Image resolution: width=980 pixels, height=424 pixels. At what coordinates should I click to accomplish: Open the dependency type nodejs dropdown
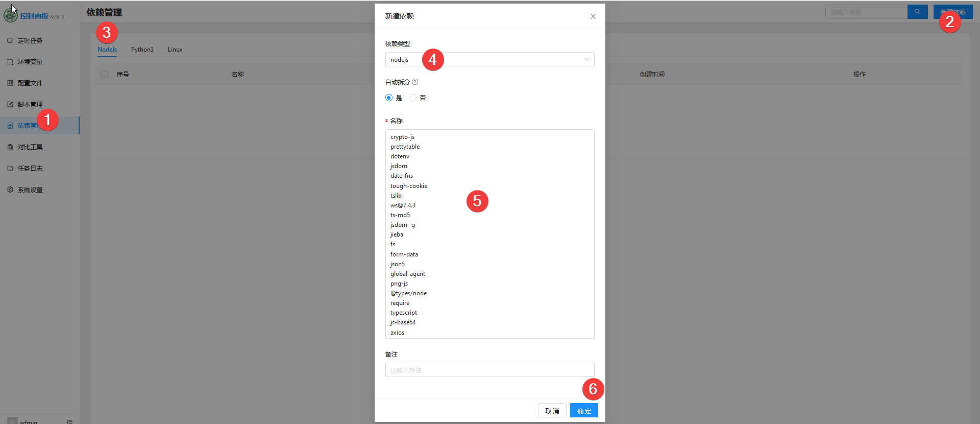tap(489, 60)
